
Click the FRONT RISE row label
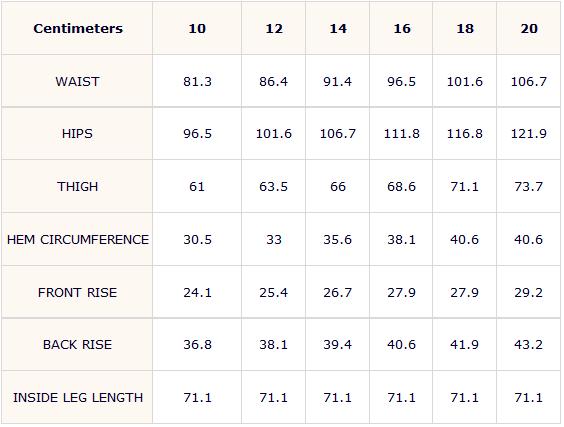pyautogui.click(x=77, y=292)
